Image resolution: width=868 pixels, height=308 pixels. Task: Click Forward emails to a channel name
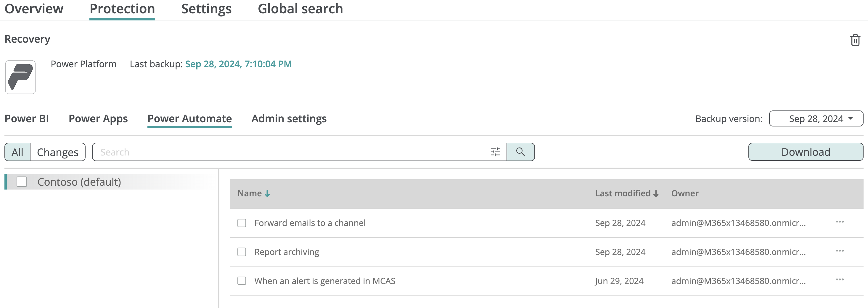310,223
